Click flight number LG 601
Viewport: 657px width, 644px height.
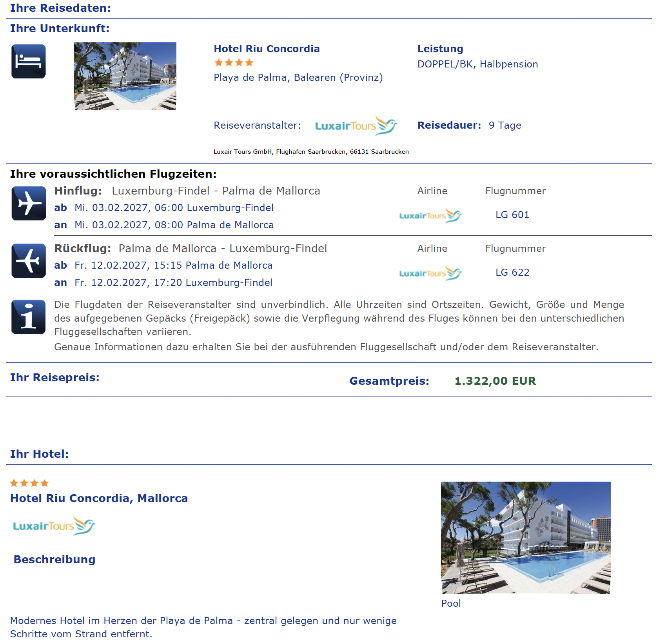click(512, 215)
